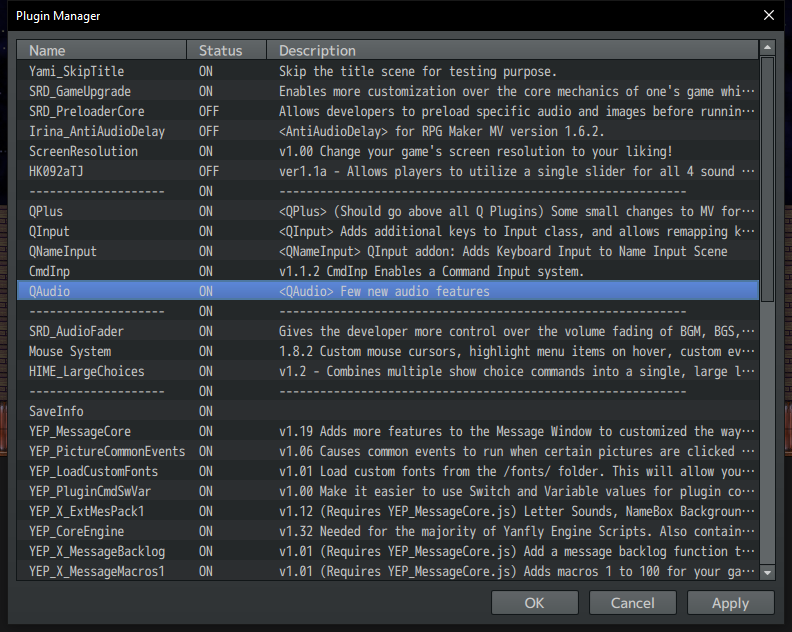Select the QPlus plugin row

387,211
